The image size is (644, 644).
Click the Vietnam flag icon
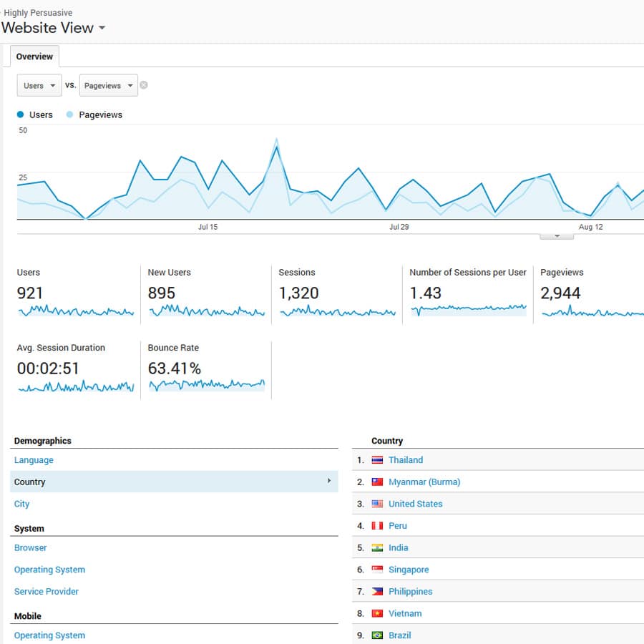(x=377, y=613)
